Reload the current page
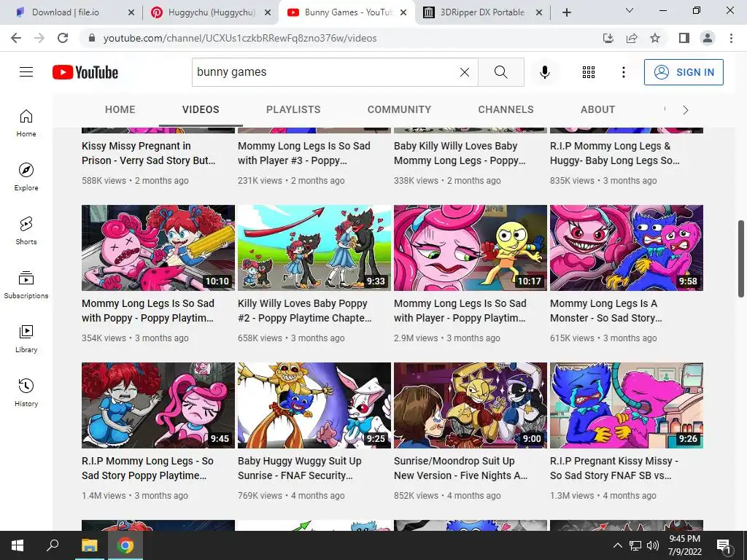This screenshot has width=747, height=560. click(63, 38)
